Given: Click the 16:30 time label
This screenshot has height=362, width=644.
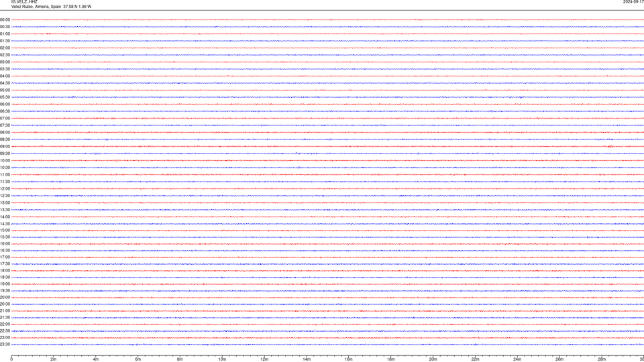Looking at the screenshot, I should 5,251.
